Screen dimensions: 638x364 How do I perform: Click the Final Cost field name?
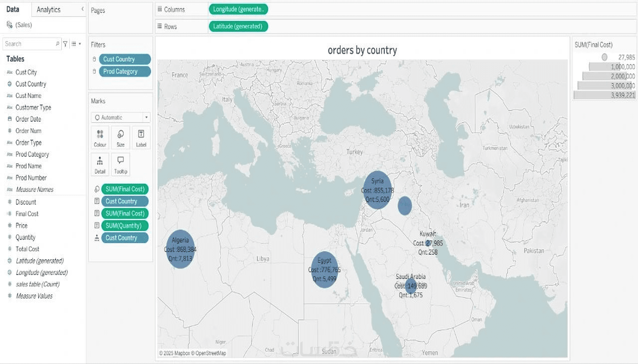click(x=27, y=214)
